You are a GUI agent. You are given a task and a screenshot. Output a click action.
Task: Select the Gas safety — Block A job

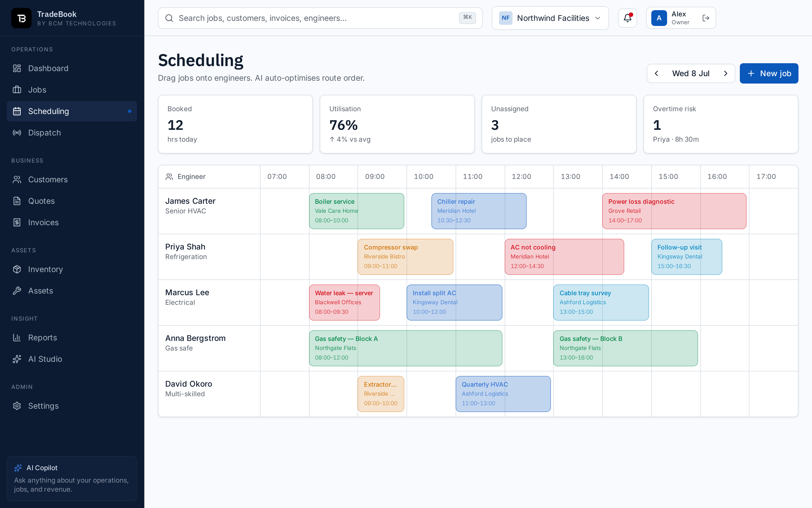(405, 348)
